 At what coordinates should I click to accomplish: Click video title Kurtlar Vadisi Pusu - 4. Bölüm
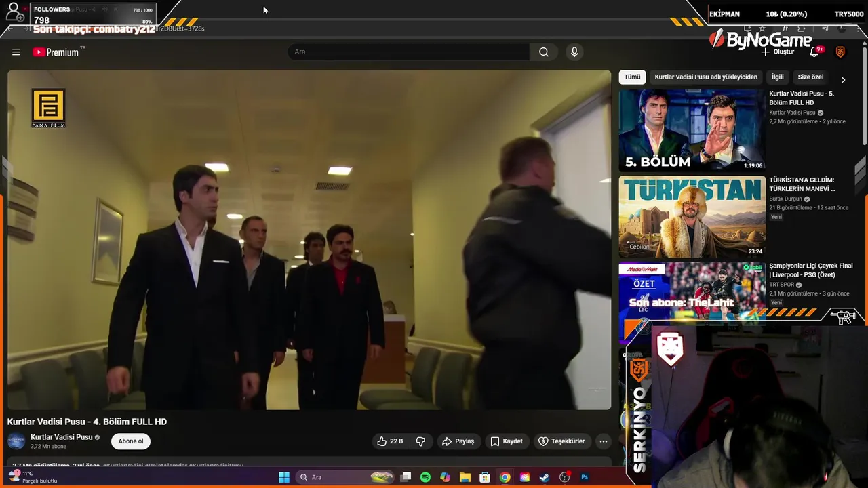tap(87, 422)
